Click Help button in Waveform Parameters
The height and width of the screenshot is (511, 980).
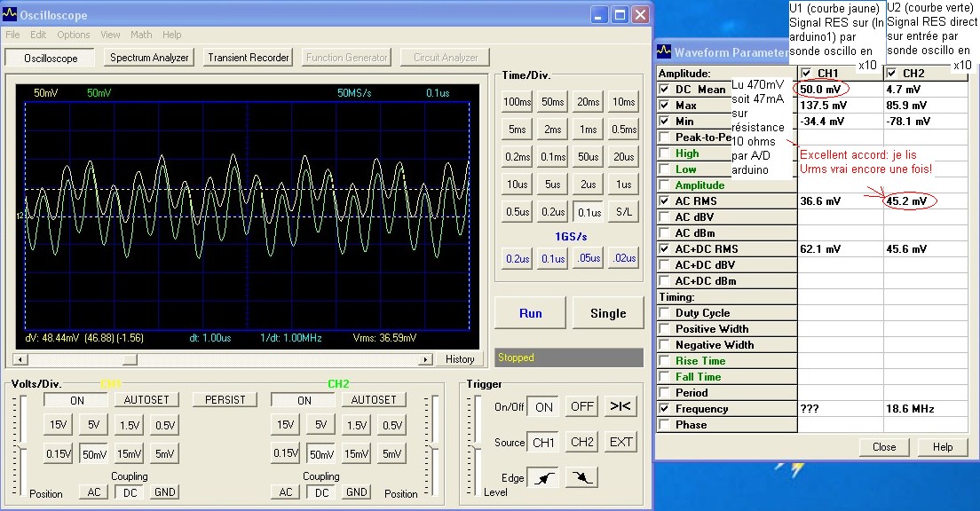pos(943,446)
